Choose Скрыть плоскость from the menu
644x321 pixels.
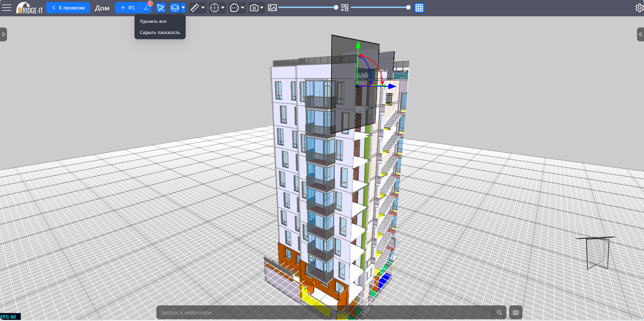point(160,33)
